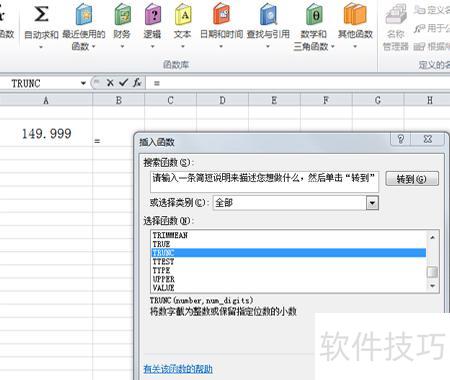Expand the Financial (财务) dropdown arrow

(x=122, y=47)
